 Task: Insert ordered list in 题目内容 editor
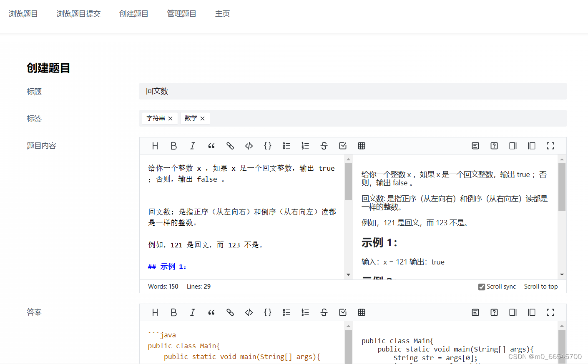305,146
